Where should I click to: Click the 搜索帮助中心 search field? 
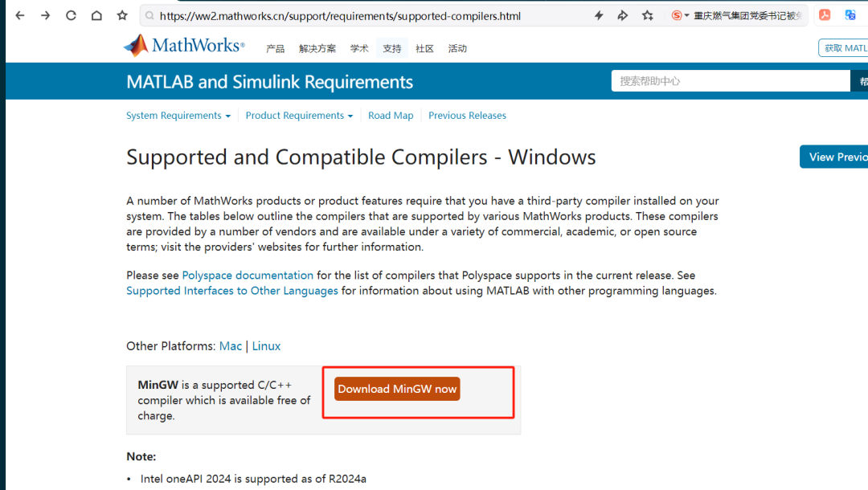[x=731, y=81]
